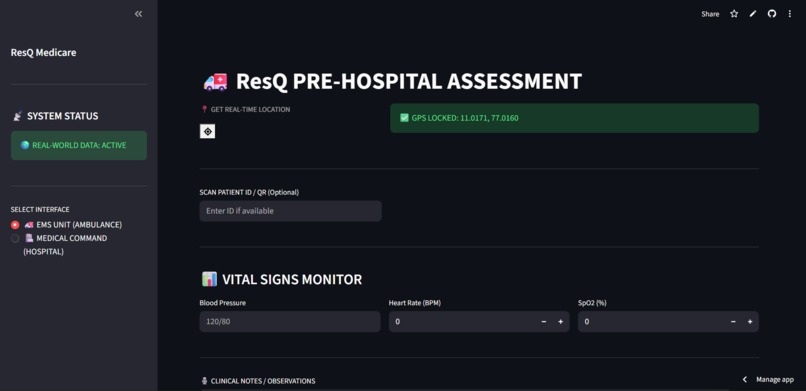Decrease the Heart Rate value
Viewport: 806px width, 391px height.
pyautogui.click(x=544, y=322)
